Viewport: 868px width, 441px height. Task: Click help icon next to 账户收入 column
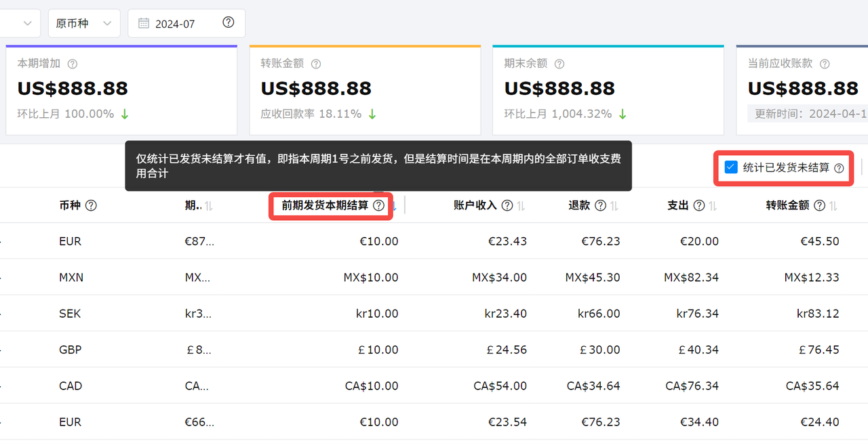pos(507,205)
